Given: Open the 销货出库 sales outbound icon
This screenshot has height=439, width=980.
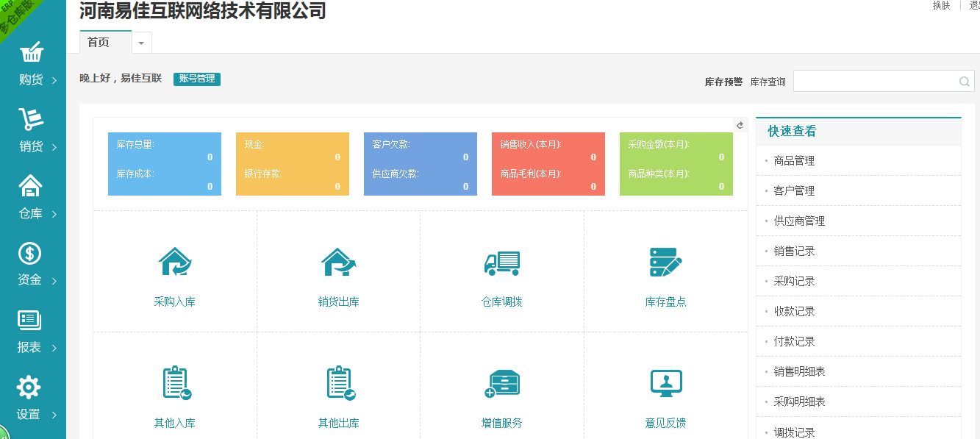Looking at the screenshot, I should tap(338, 262).
